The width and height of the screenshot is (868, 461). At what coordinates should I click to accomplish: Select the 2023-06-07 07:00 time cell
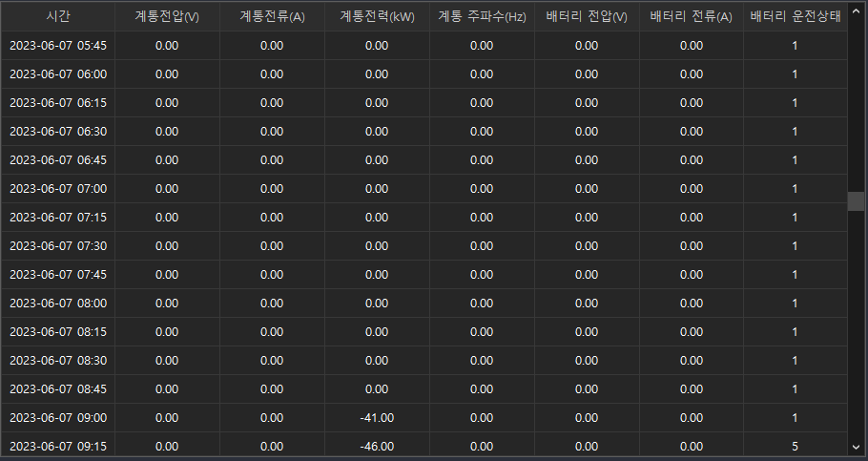click(x=58, y=189)
